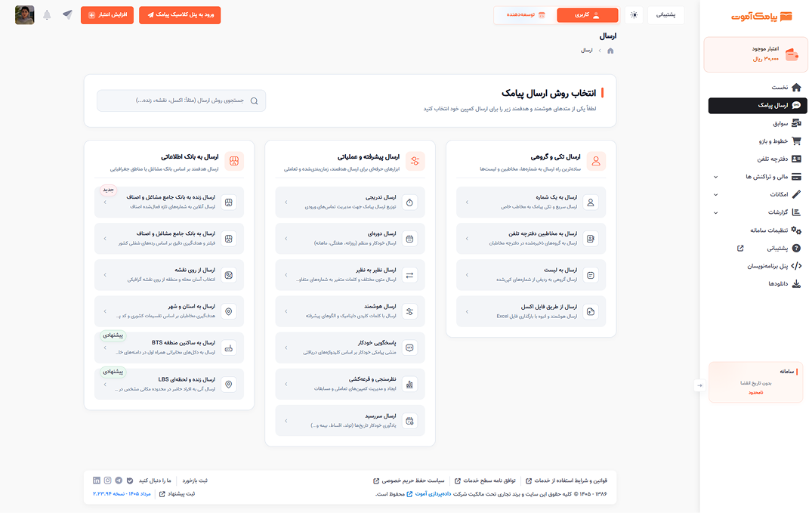Click the پاسخگویی خودکار chat icon
Viewport: 812px width, 513px height.
[409, 348]
